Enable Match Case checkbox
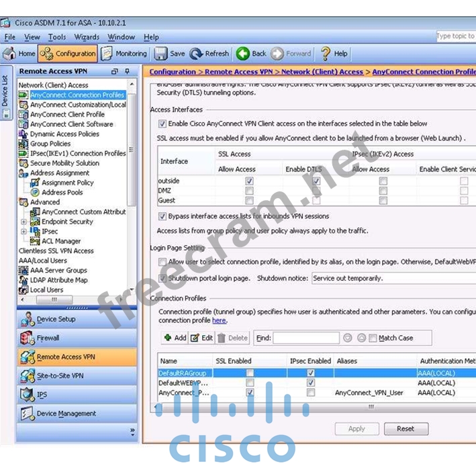Image resolution: width=476 pixels, height=464 pixels. (373, 338)
